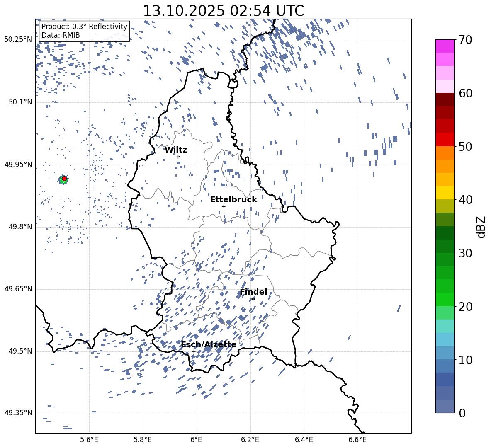Pick the dark maroon colorbar swatch below 60
Image resolution: width=491 pixels, height=448 pixels.
coord(445,99)
